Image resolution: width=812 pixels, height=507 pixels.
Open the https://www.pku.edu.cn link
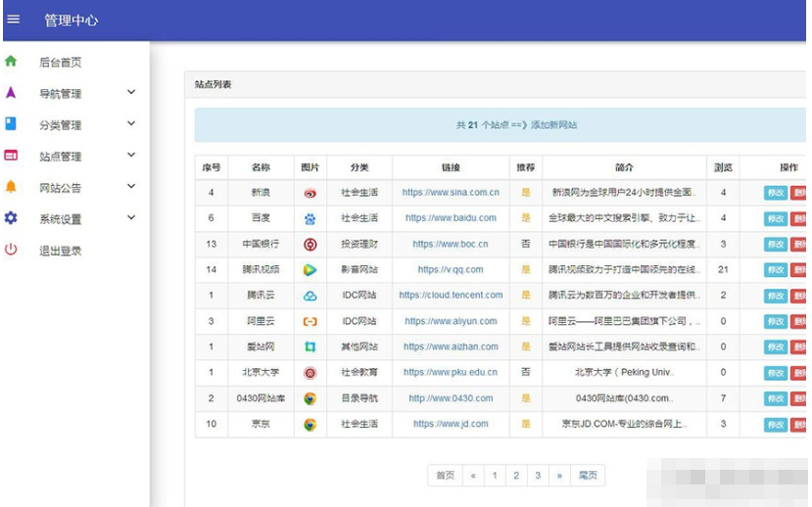(451, 372)
